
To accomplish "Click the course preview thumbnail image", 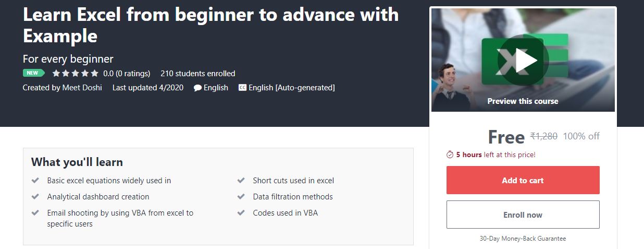I will tap(523, 60).
